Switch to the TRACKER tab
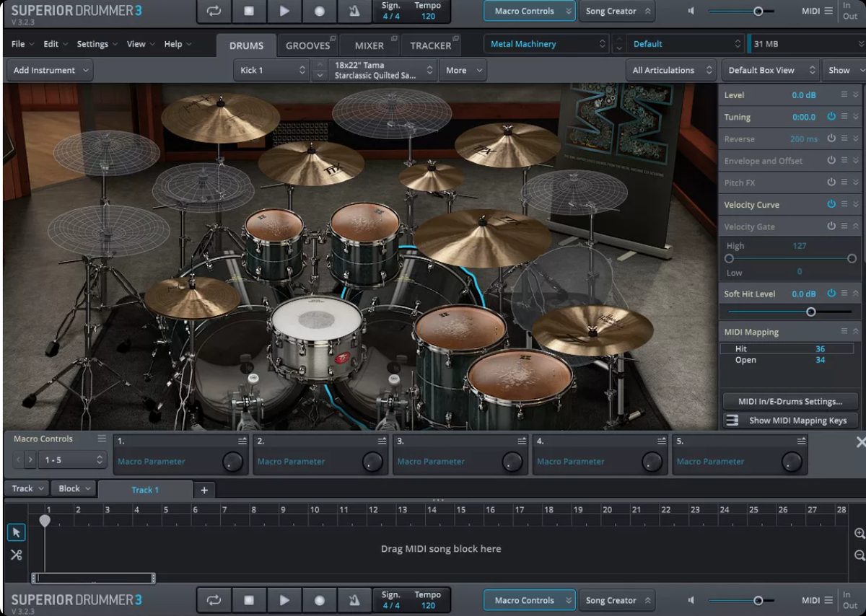This screenshot has width=866, height=616. (430, 45)
